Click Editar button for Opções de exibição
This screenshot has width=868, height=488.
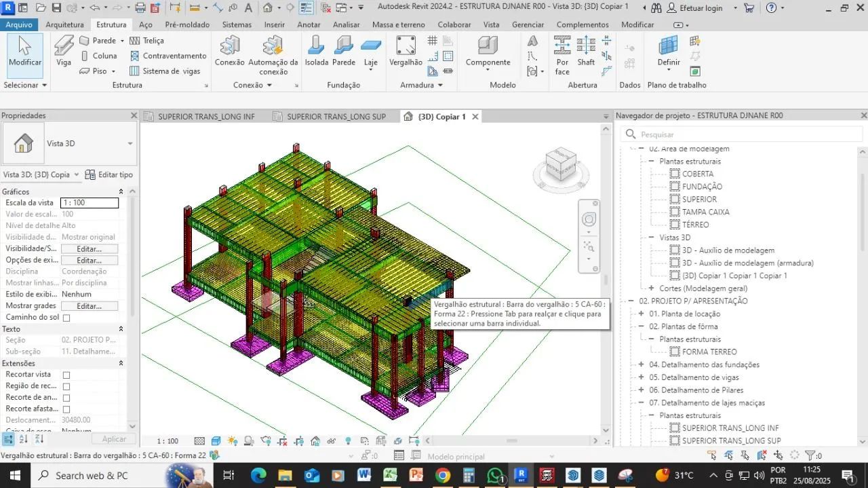[x=89, y=260]
